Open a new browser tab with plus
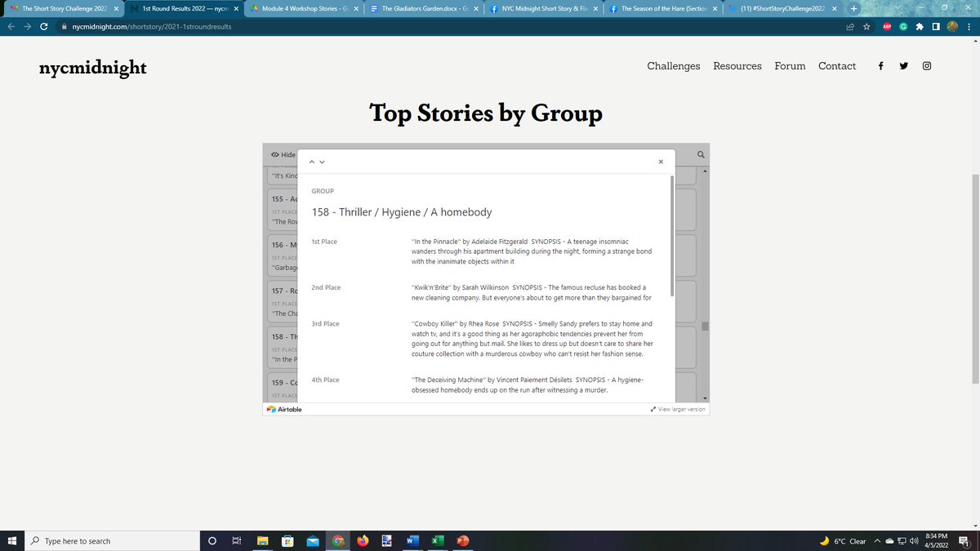The height and width of the screenshot is (551, 980). pos(853,8)
